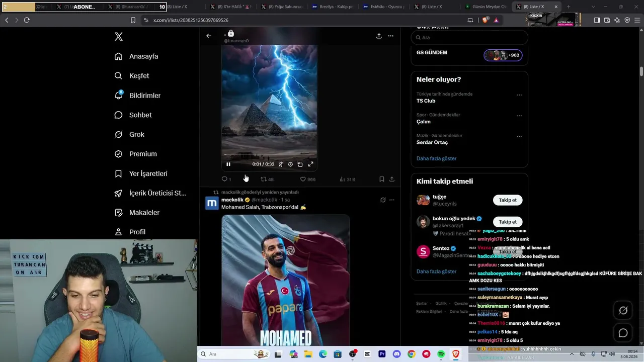Image resolution: width=644 pixels, height=362 pixels.
Task: Open more options for Çalım trend
Action: tap(519, 115)
